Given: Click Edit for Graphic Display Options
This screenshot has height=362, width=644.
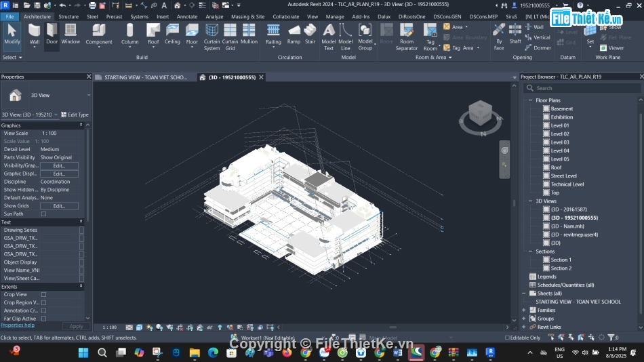Looking at the screenshot, I should 59,174.
